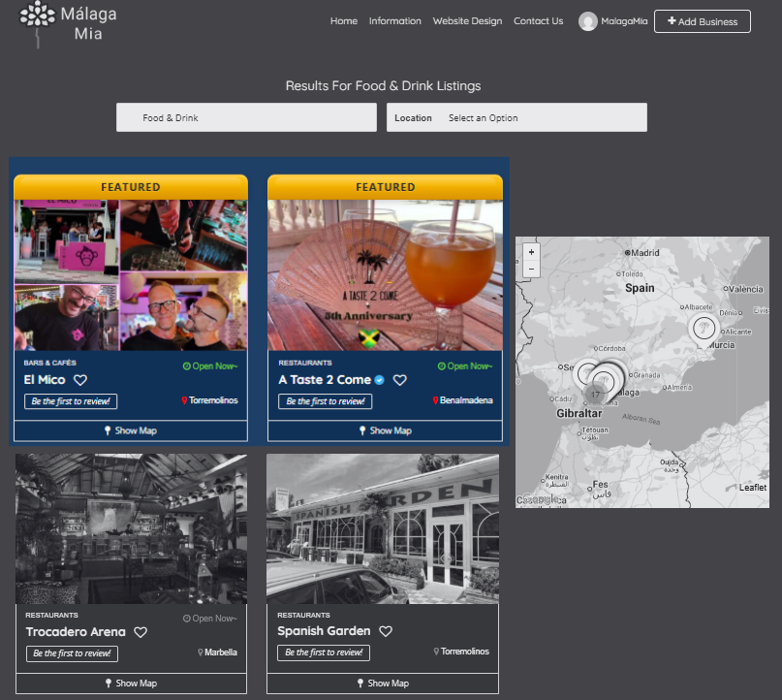Click the pin icon in Spanish Garden Show Map
This screenshot has height=700, width=782.
[360, 684]
